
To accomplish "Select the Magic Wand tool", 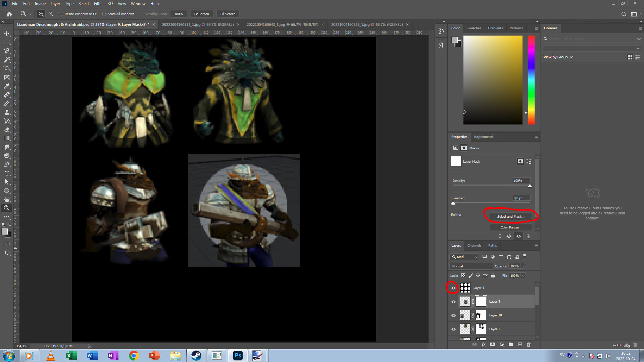I will coord(7,60).
